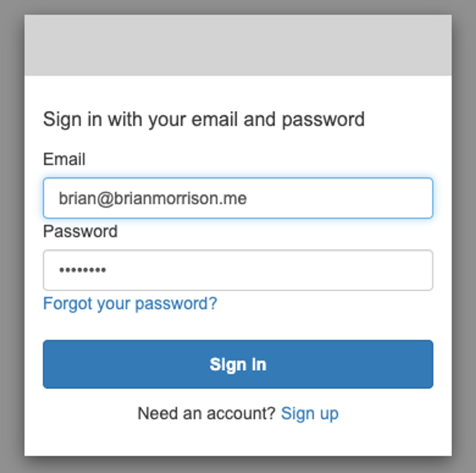Submit the form with the Sign in button

tap(238, 364)
